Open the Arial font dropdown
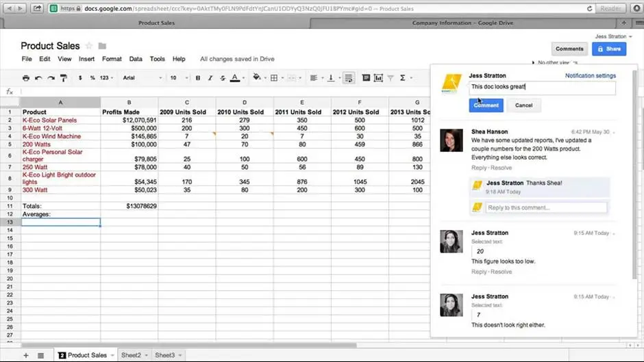 [x=142, y=77]
